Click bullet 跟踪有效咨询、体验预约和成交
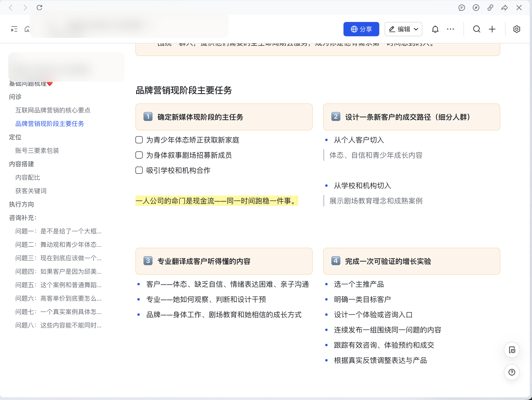 click(x=384, y=345)
